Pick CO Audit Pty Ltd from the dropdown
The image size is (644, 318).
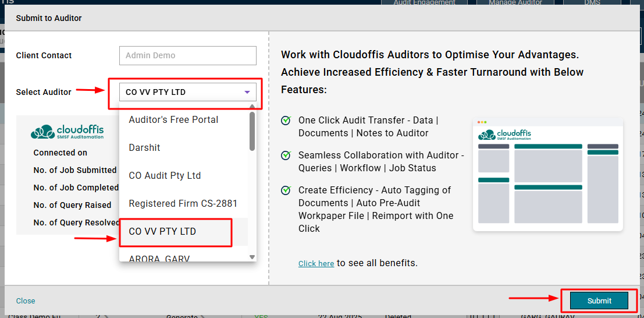[x=165, y=176]
